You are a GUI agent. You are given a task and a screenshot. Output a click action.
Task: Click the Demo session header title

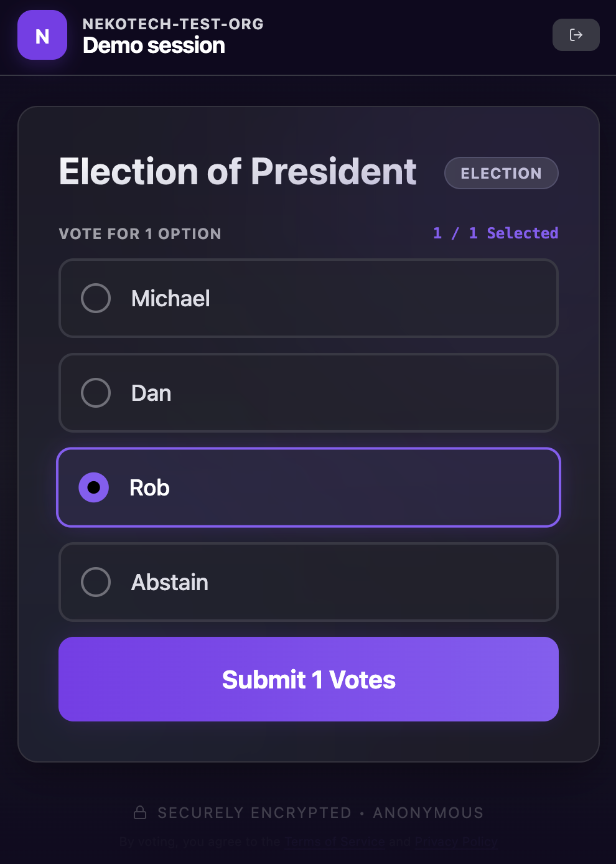tap(153, 45)
